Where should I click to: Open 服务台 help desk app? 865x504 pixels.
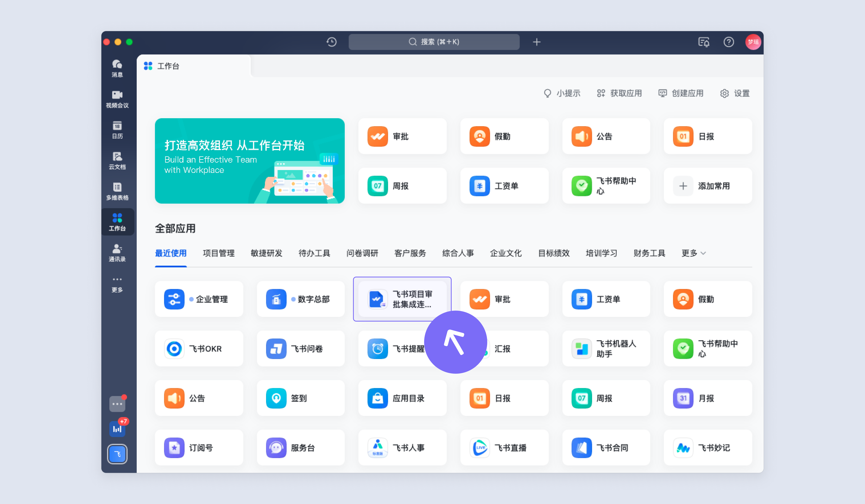[x=301, y=447]
